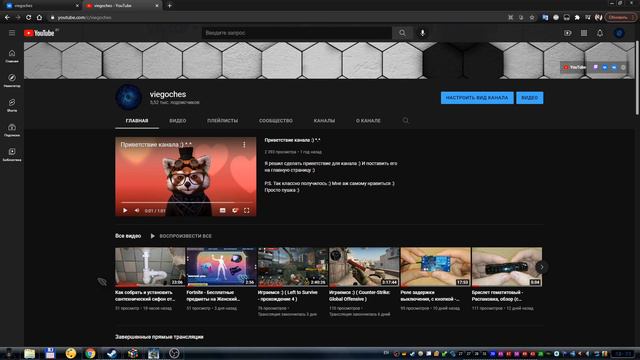
Task: Open OBS from the taskbar
Action: coord(174,353)
